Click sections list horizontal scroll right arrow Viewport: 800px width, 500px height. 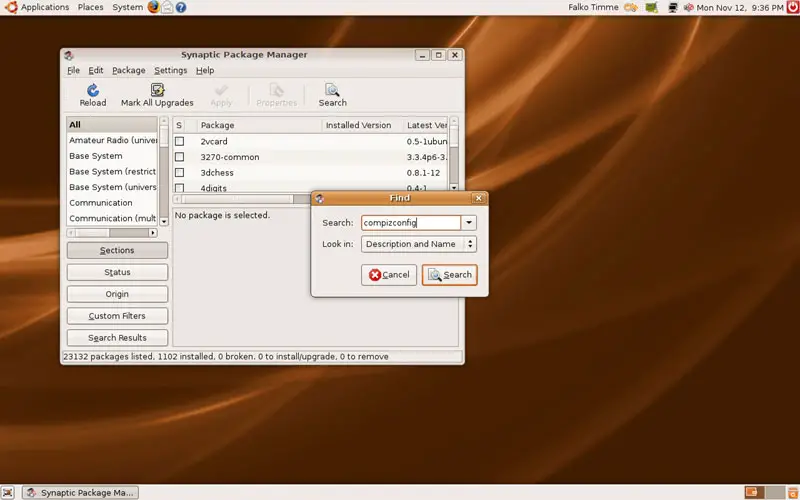153,233
